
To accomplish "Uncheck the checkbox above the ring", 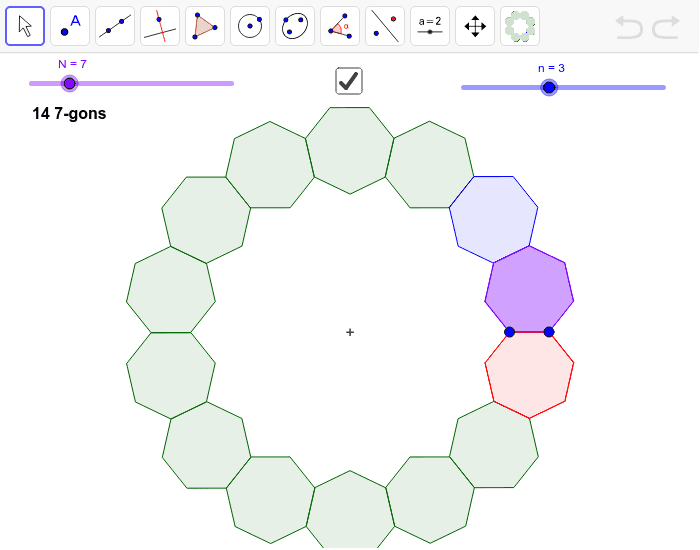I will pyautogui.click(x=349, y=81).
